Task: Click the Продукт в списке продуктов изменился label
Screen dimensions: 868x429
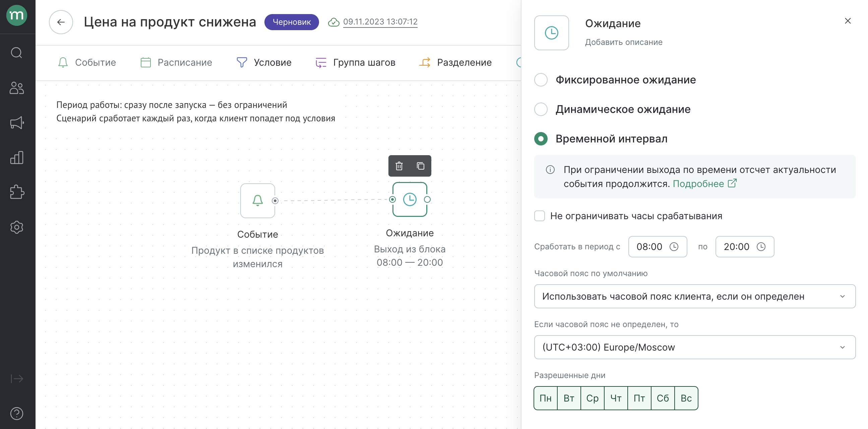Action: tap(257, 257)
